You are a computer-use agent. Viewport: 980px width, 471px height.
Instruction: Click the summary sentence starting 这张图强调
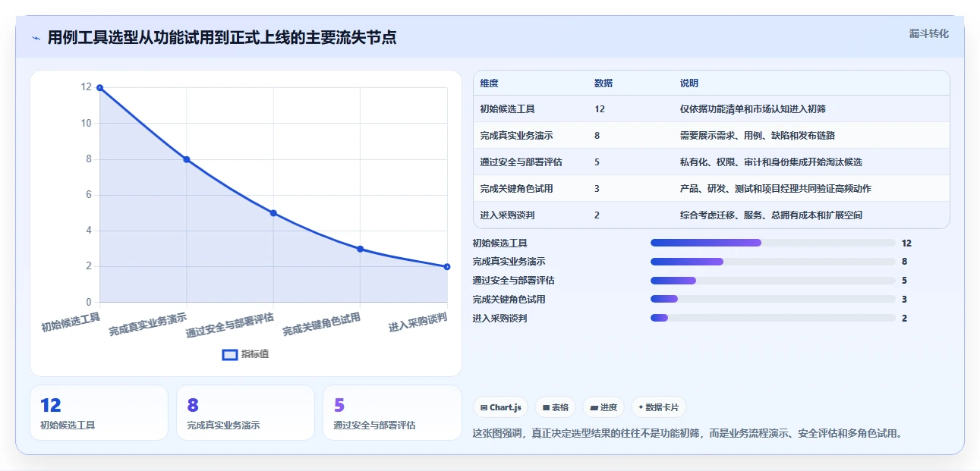click(x=687, y=434)
